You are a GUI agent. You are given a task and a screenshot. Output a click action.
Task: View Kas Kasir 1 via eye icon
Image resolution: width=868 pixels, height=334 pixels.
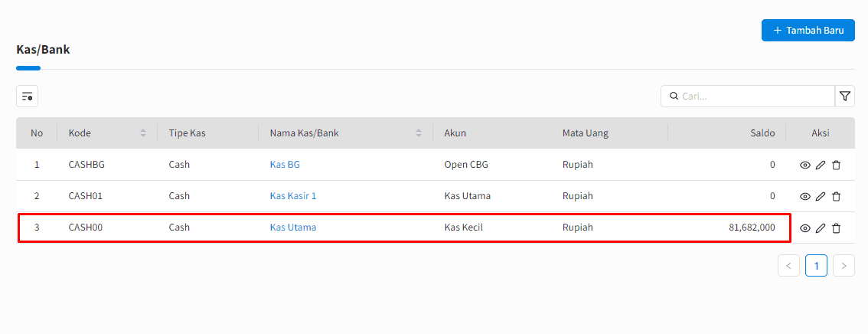click(x=805, y=196)
